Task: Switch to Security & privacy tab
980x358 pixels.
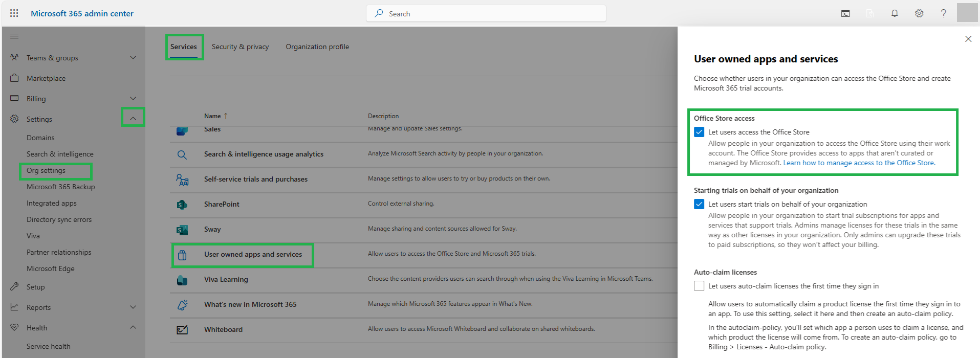Action: [x=240, y=47]
